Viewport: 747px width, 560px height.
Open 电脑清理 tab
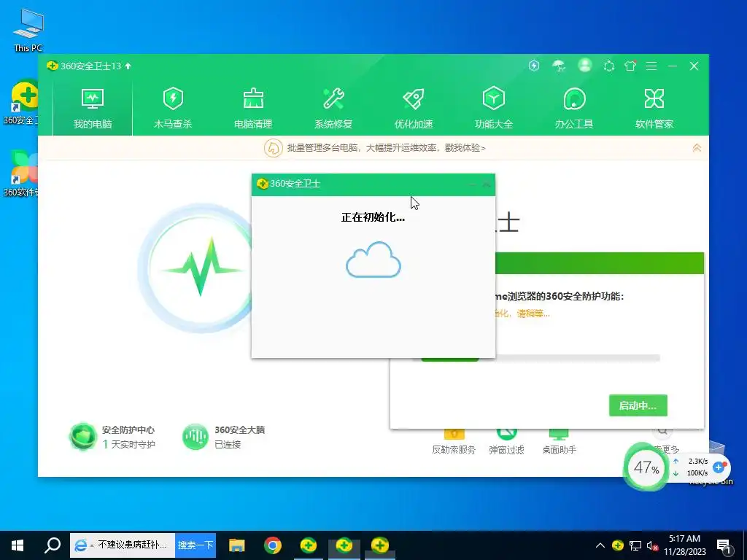coord(253,108)
